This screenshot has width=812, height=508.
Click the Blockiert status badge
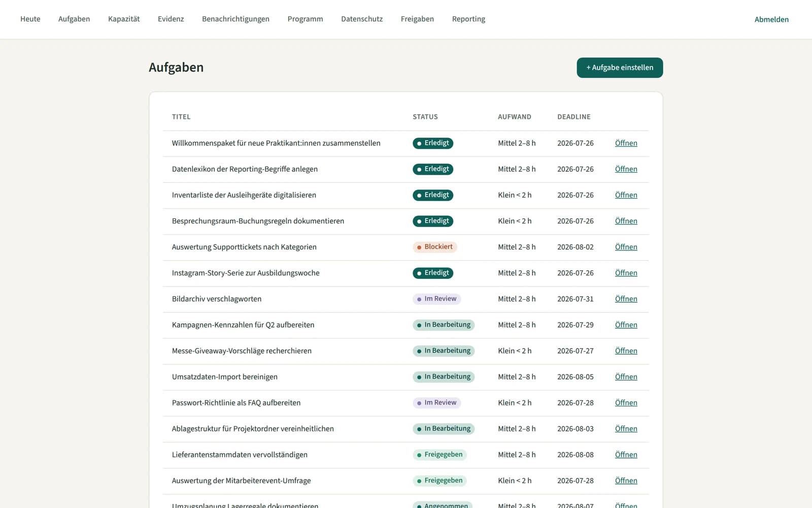(435, 247)
